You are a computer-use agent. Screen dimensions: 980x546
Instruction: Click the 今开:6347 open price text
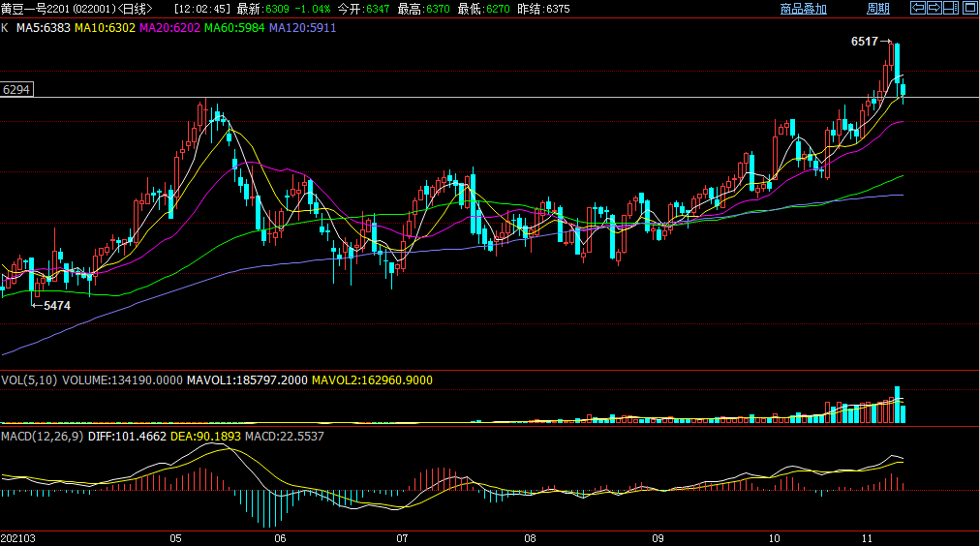(x=363, y=9)
